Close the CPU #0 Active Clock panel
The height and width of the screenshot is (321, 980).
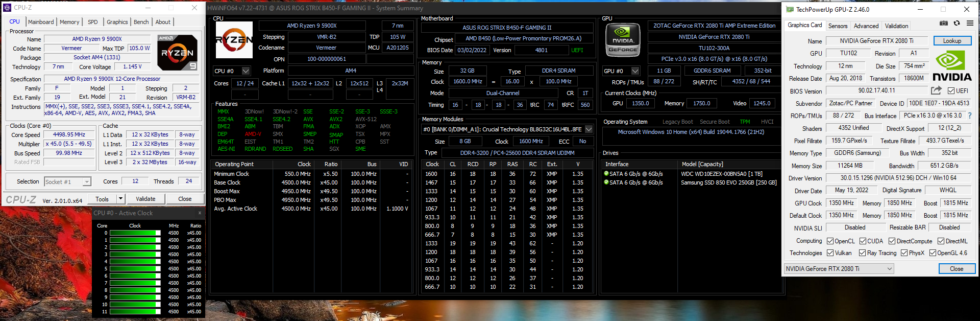200,213
